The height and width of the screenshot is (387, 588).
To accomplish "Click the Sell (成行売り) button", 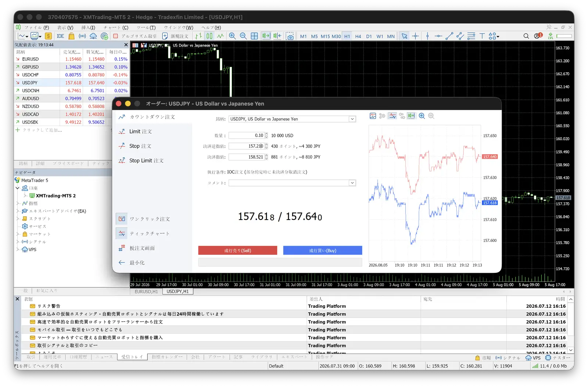I will click(238, 250).
